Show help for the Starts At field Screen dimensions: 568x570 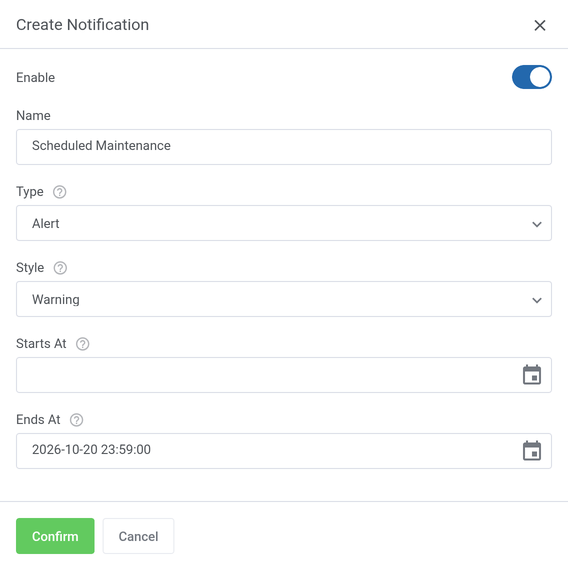click(83, 344)
